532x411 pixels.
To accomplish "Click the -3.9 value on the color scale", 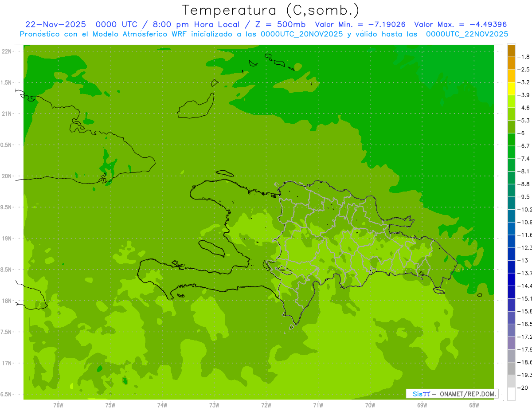I will coord(524,95).
